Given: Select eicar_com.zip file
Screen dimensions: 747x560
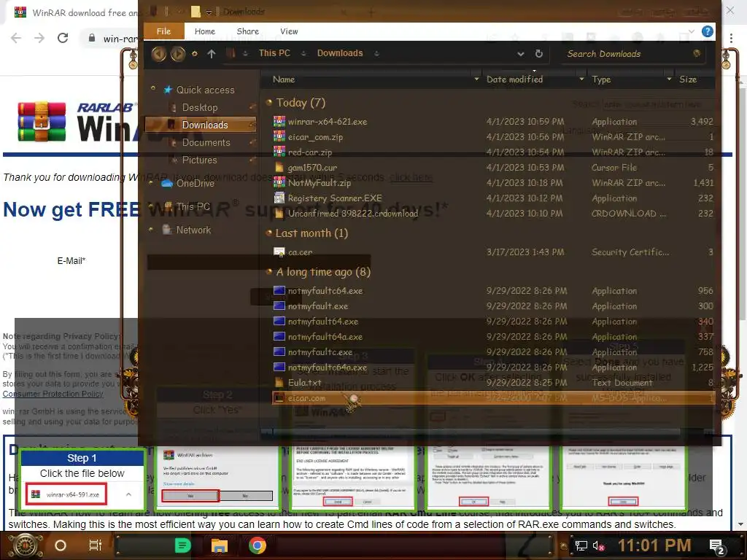Looking at the screenshot, I should pos(315,137).
